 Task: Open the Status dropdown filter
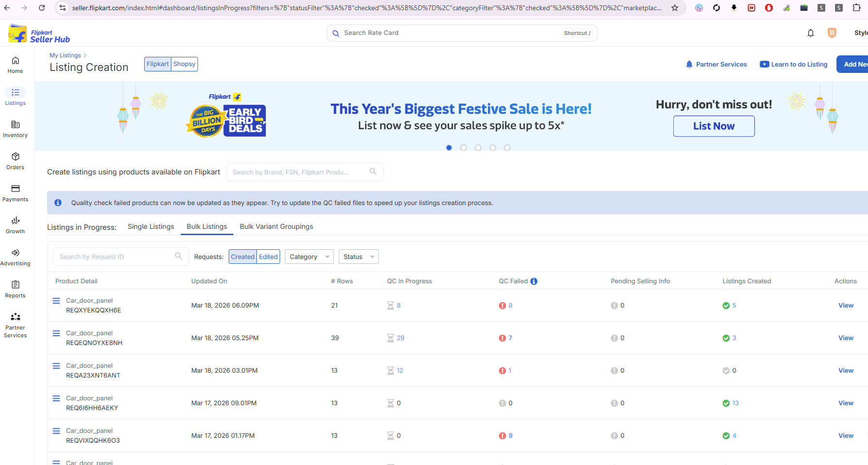[359, 257]
